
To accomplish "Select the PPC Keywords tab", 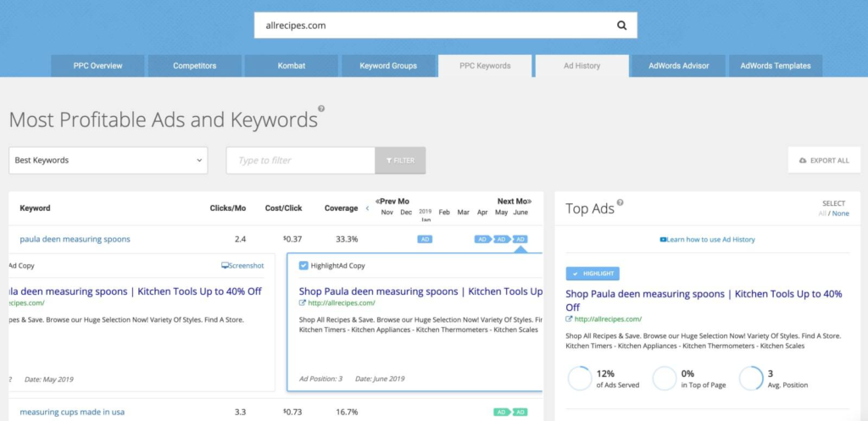I will (x=485, y=66).
